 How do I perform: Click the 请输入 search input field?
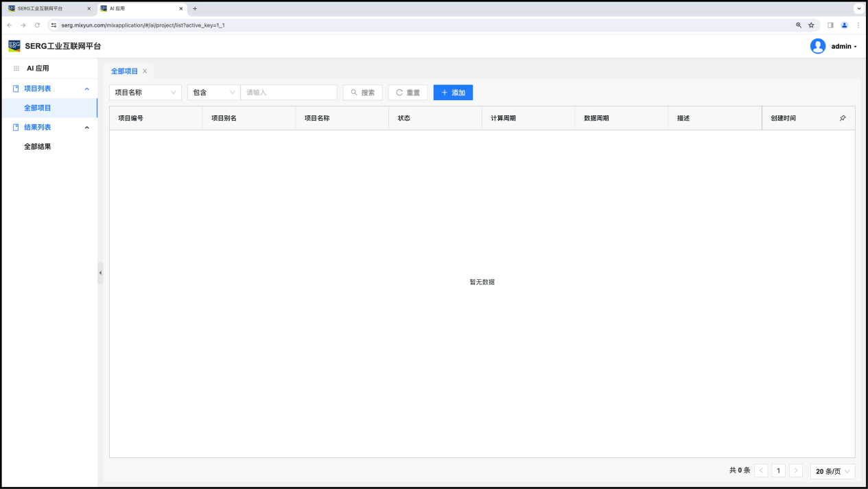click(x=288, y=93)
